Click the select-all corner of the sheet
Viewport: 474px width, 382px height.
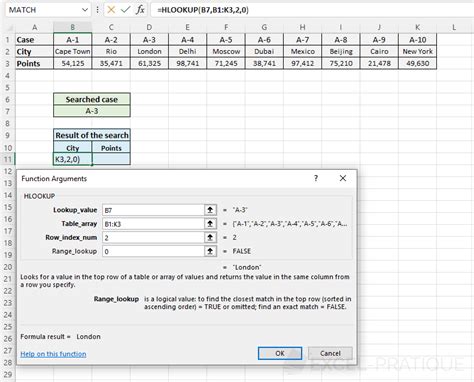point(7,27)
